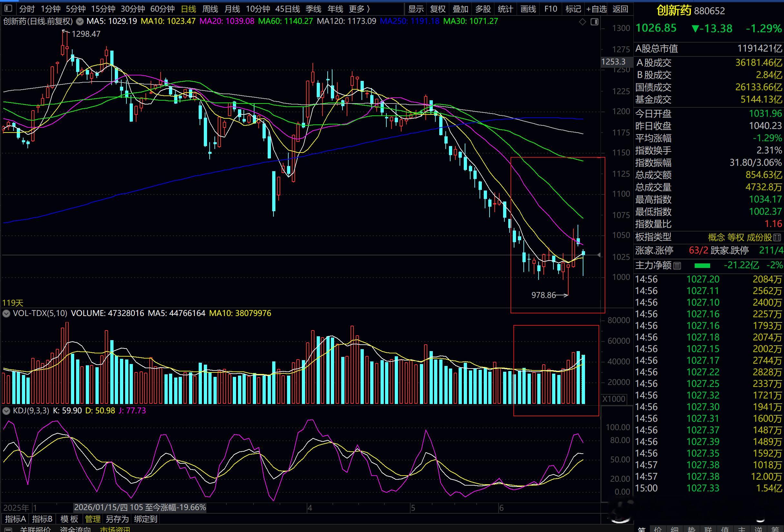Expand the 更多 period list
Viewport: 784px width, 532px height.
359,9
